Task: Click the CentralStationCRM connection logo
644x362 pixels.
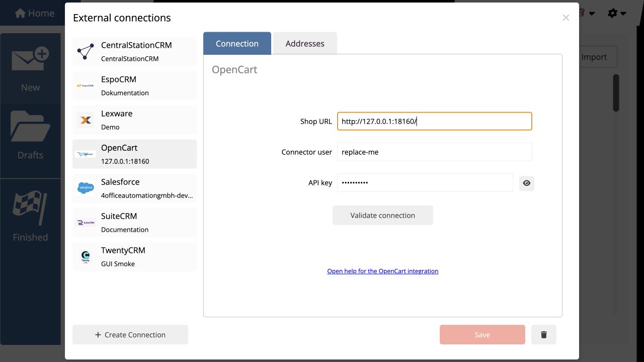Action: click(85, 51)
